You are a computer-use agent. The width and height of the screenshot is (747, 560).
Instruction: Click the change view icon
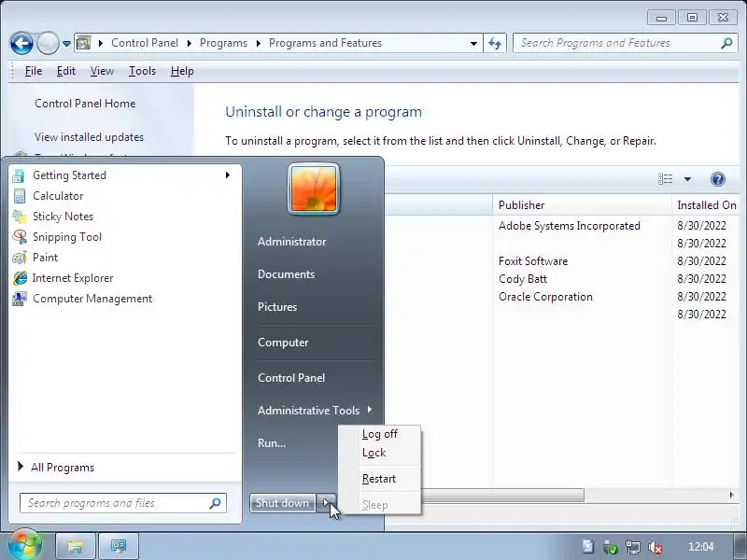(665, 179)
